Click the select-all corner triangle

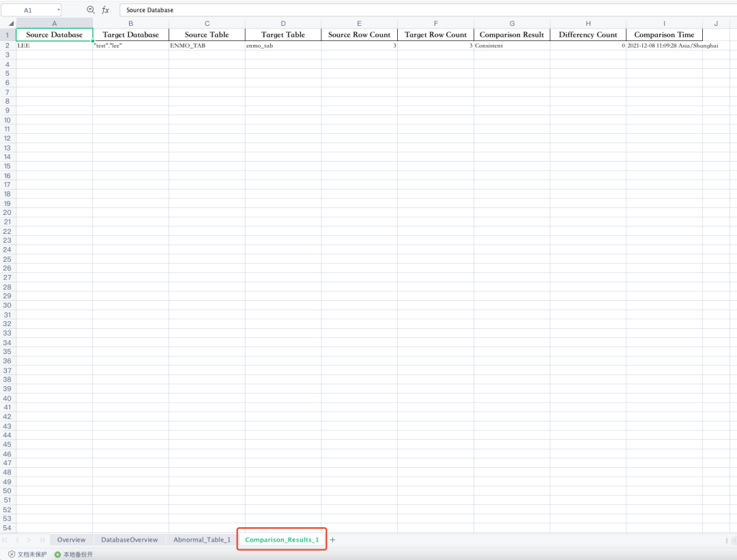10,23
